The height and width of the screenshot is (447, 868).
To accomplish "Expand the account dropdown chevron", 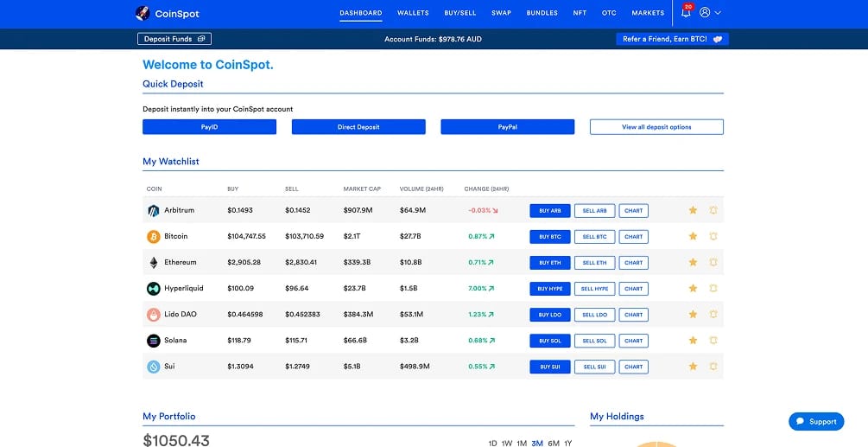I will point(718,13).
